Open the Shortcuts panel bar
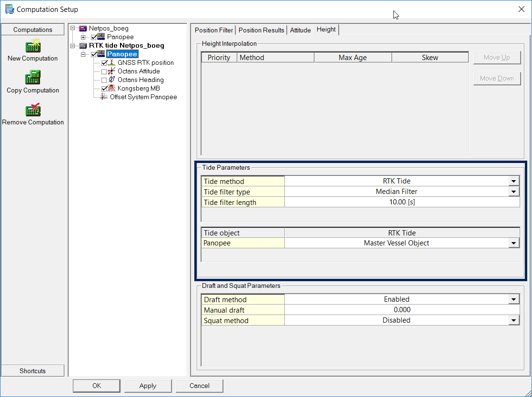This screenshot has height=397, width=532. pos(33,371)
